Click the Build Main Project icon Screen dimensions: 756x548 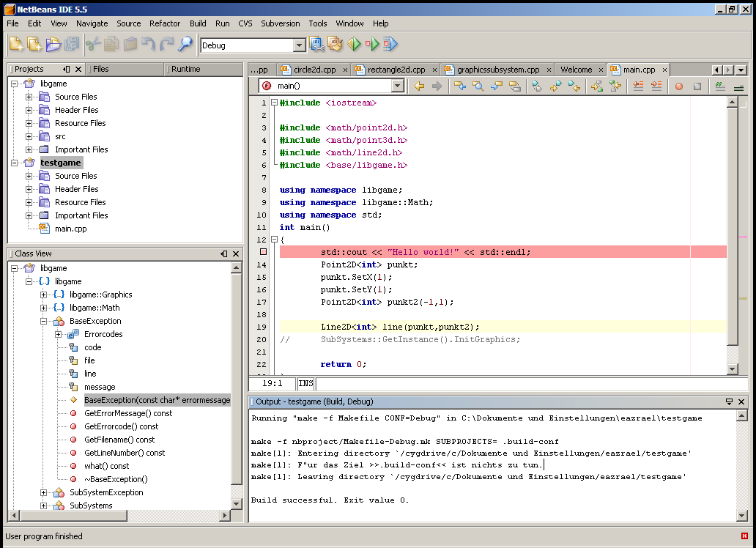click(316, 45)
